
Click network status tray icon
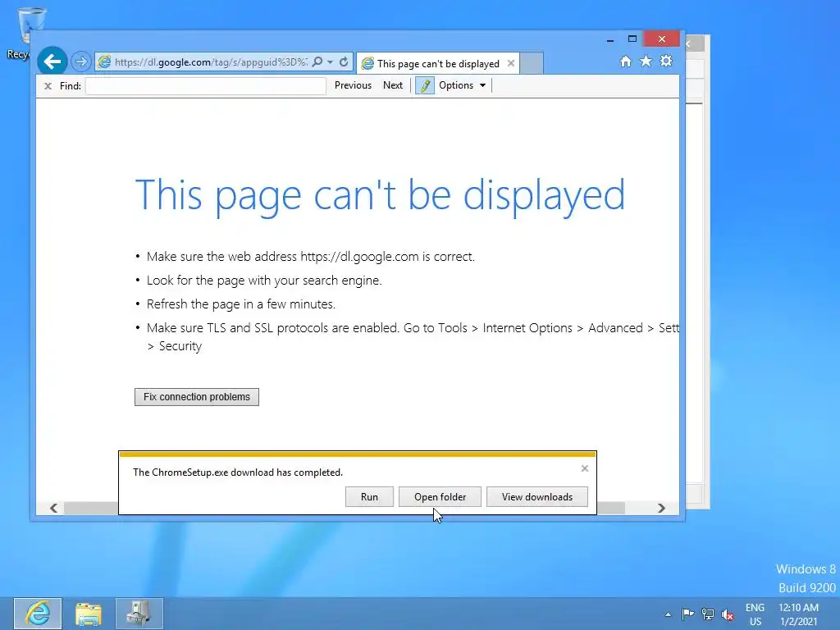pos(708,614)
